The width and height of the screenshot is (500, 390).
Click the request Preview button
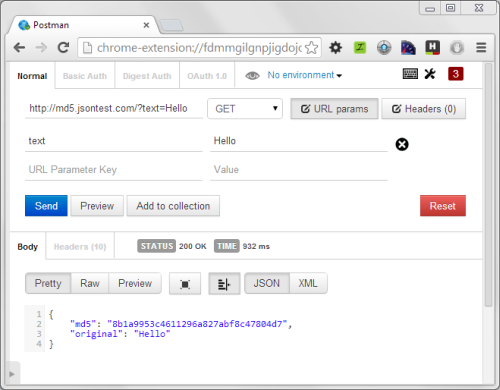point(97,206)
